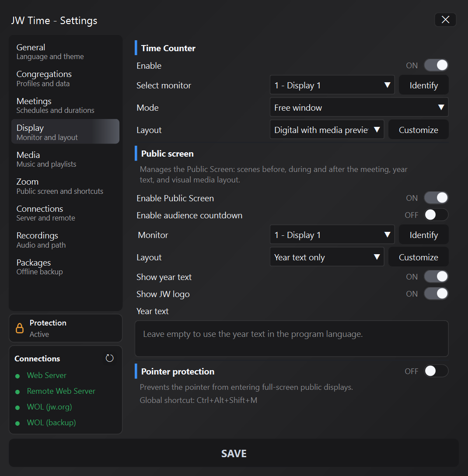The height and width of the screenshot is (476, 468).
Task: Click the refresh connections icon
Action: (x=109, y=358)
